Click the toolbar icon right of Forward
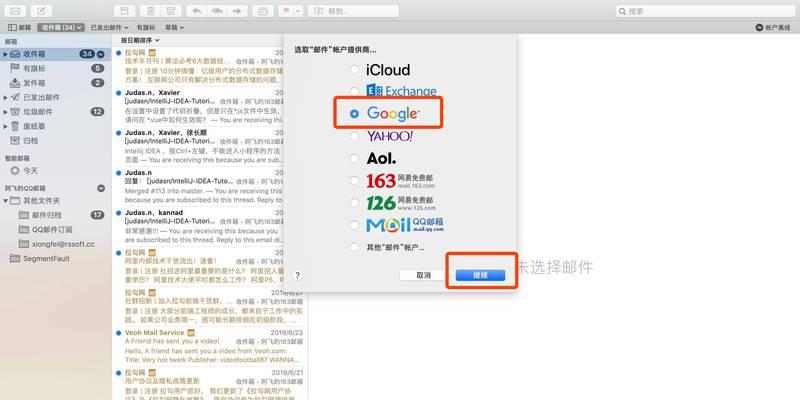The height and width of the screenshot is (400, 800). [x=263, y=11]
